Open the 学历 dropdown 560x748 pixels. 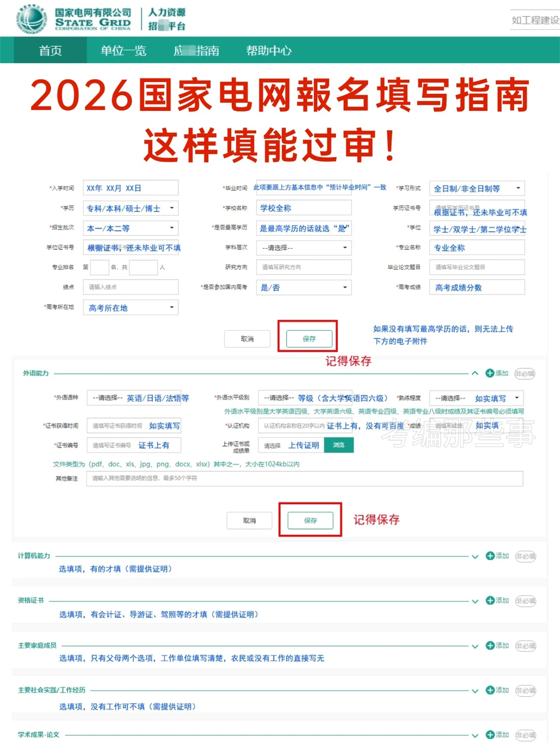coord(131,208)
